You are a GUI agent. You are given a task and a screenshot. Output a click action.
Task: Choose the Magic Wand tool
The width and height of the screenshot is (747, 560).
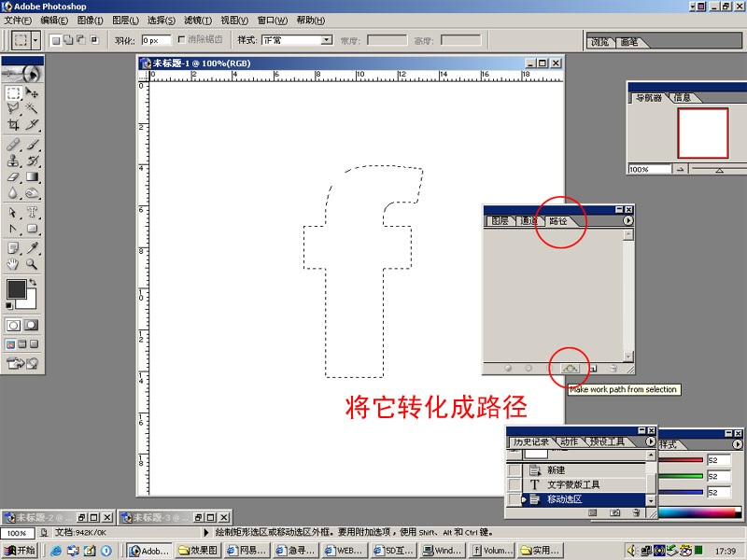32,108
